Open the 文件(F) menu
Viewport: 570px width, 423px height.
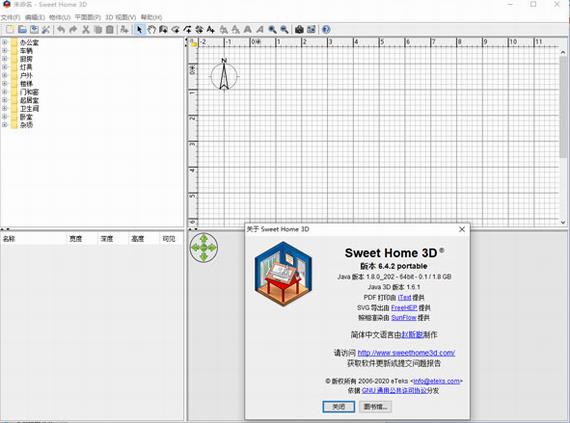pos(11,17)
